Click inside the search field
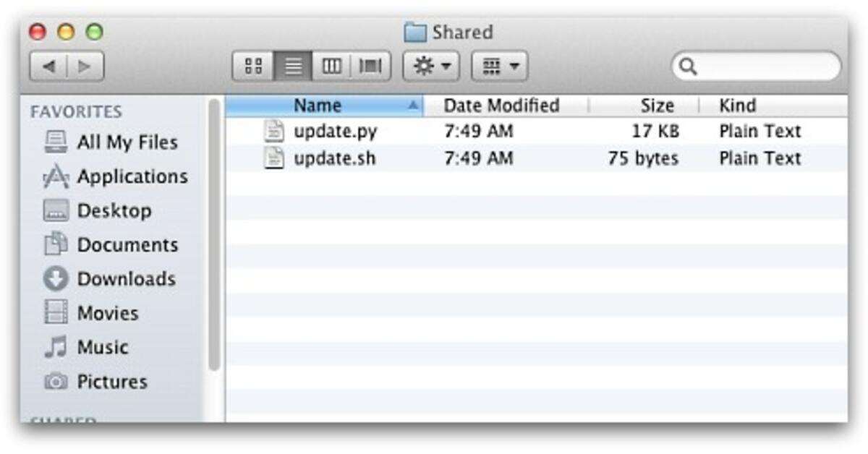The width and height of the screenshot is (868, 454). click(x=756, y=66)
